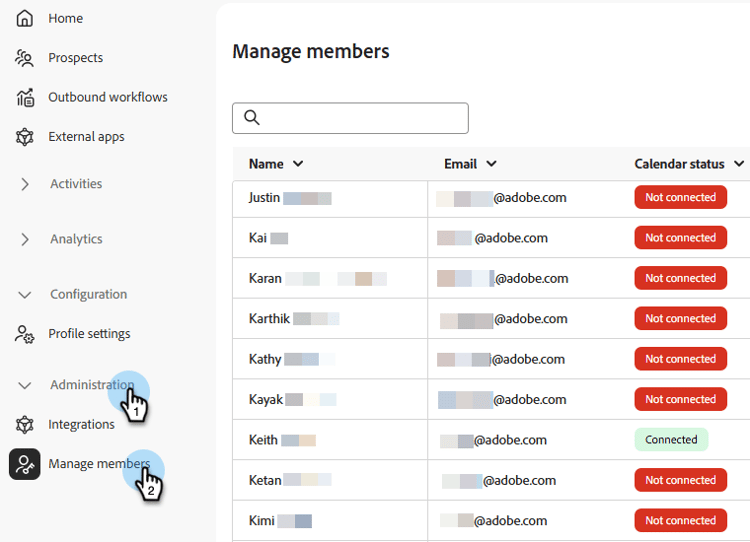Open Prospects via its people icon
The height and width of the screenshot is (542, 750).
[24, 58]
